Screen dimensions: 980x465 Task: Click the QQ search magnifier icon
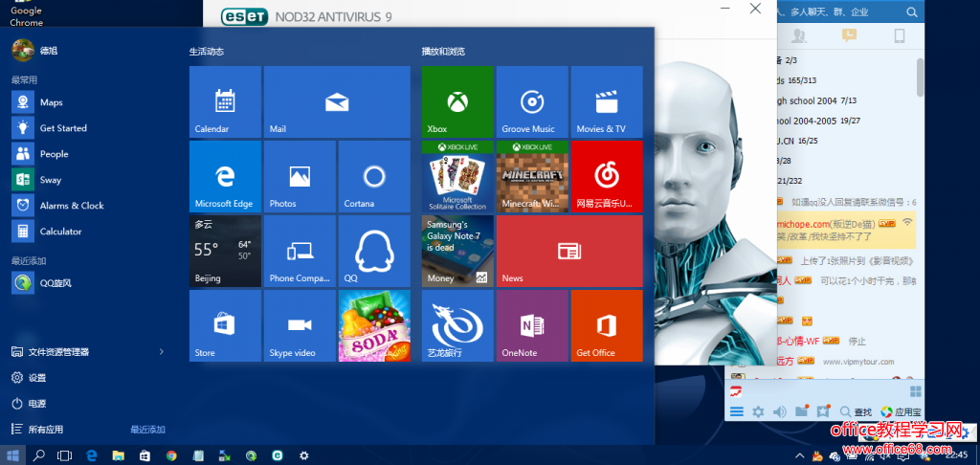tap(912, 11)
